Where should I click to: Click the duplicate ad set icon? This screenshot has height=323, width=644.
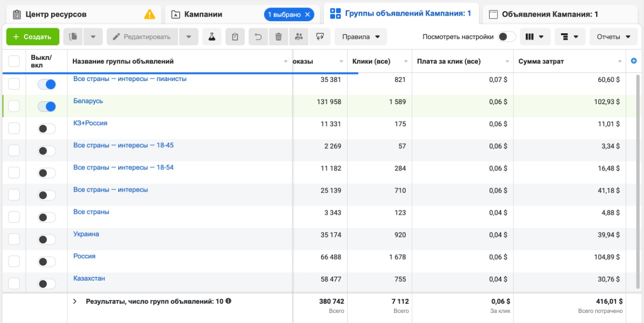click(73, 37)
